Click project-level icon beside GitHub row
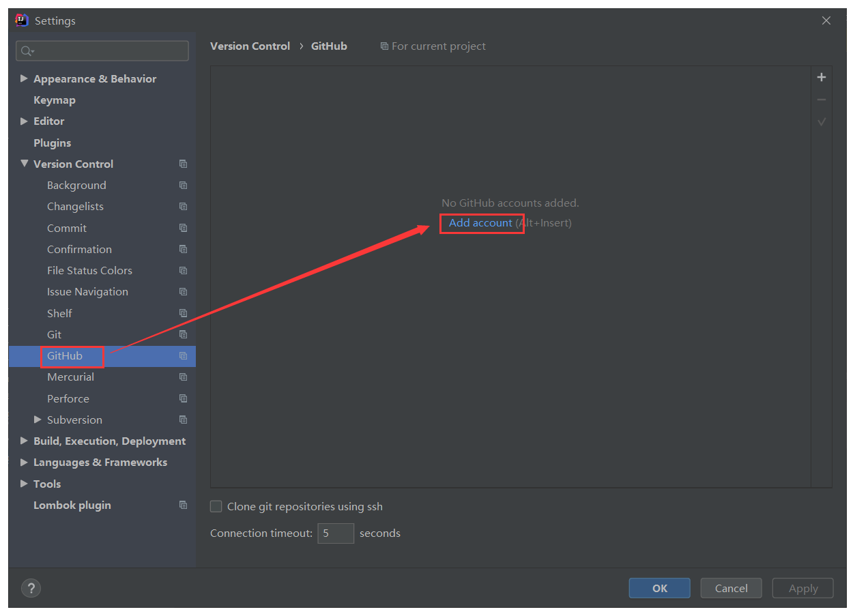The height and width of the screenshot is (616, 855). 183,355
